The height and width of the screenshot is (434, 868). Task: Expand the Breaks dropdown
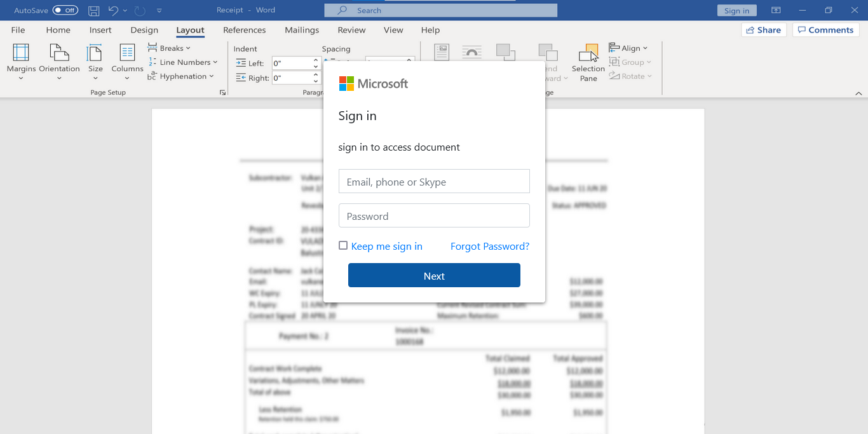click(x=169, y=48)
